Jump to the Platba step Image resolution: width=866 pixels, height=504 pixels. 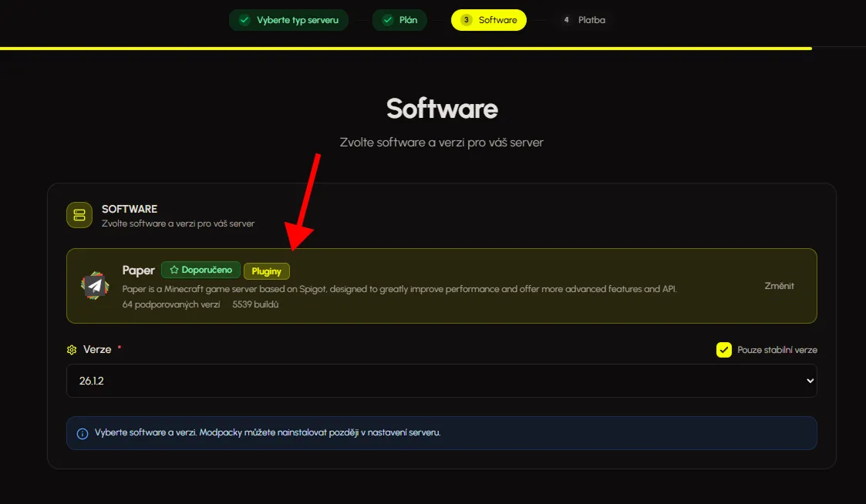click(x=584, y=20)
